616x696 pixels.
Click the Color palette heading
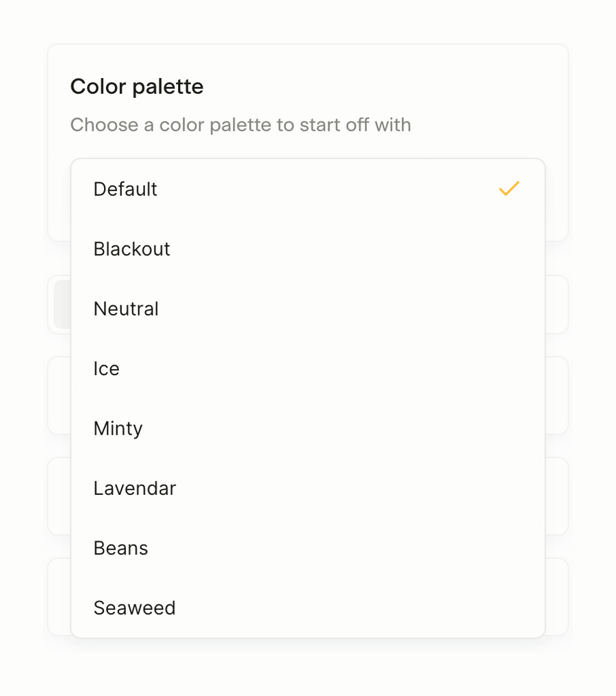tap(136, 86)
